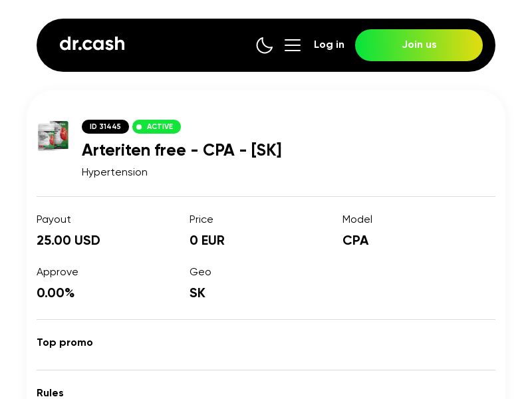This screenshot has height=399, width=532.
Task: Select the Approve percentage value
Action: pyautogui.click(x=56, y=293)
